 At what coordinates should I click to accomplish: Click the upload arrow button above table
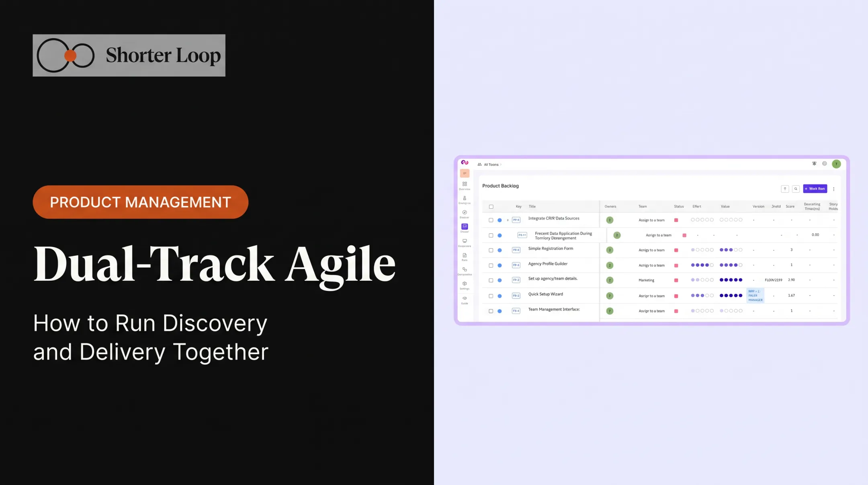pyautogui.click(x=785, y=189)
